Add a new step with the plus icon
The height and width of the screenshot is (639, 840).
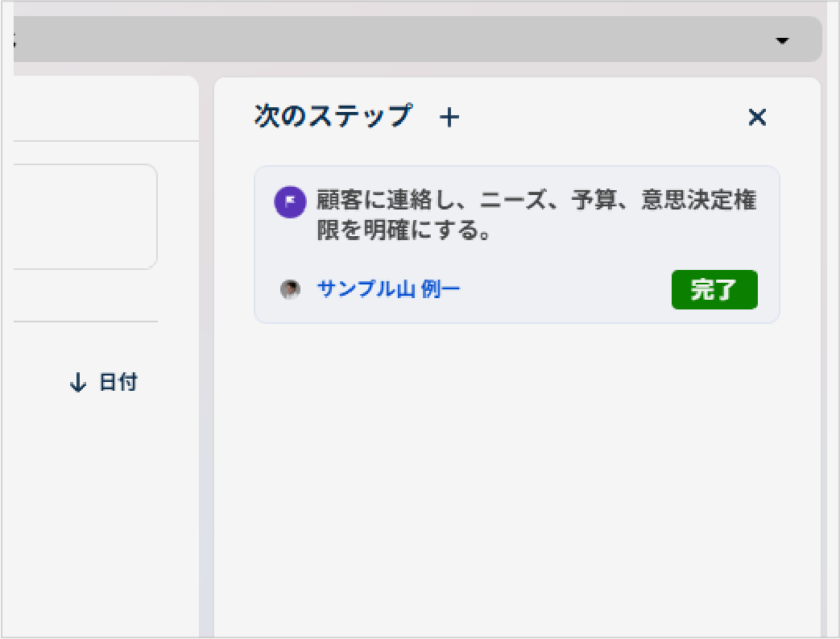[449, 118]
